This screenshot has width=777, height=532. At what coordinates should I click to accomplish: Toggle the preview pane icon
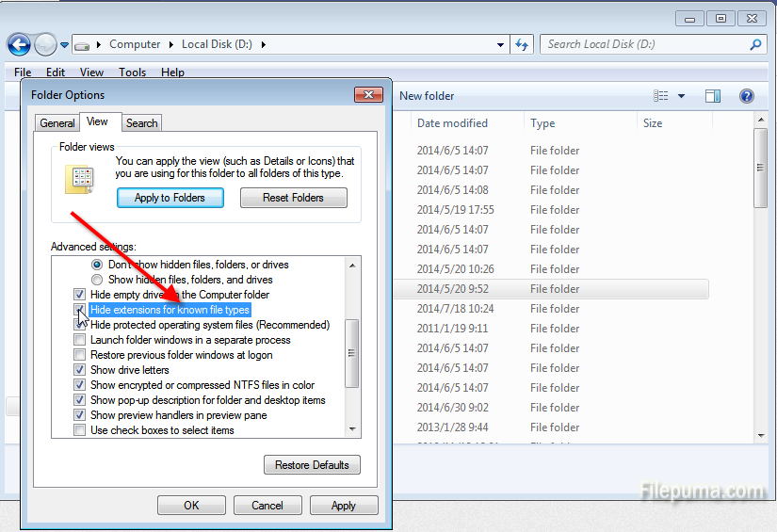point(713,96)
